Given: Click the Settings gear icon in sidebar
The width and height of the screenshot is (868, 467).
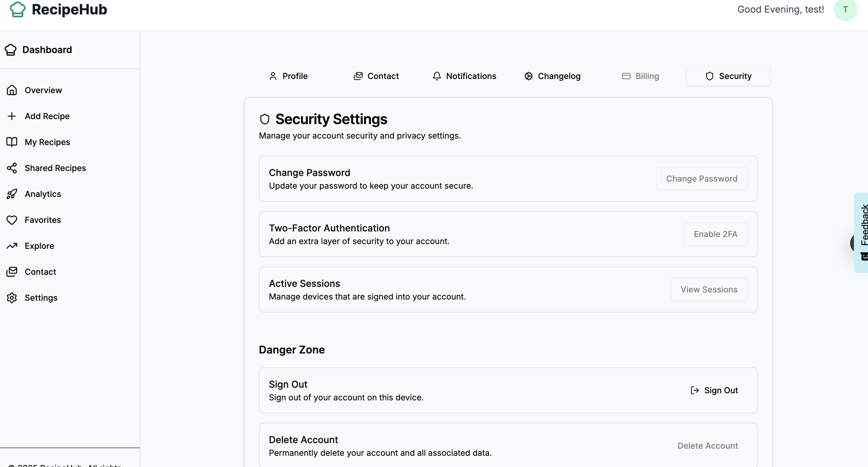Looking at the screenshot, I should click(x=12, y=298).
